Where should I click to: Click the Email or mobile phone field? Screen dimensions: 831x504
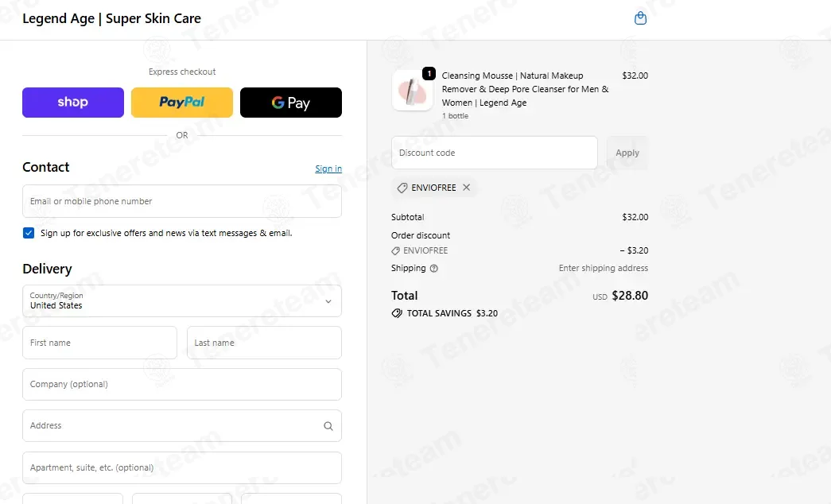pyautogui.click(x=182, y=201)
